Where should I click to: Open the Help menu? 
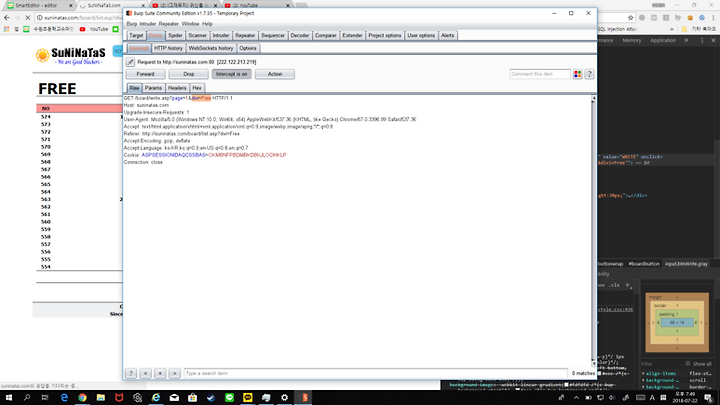coord(208,24)
